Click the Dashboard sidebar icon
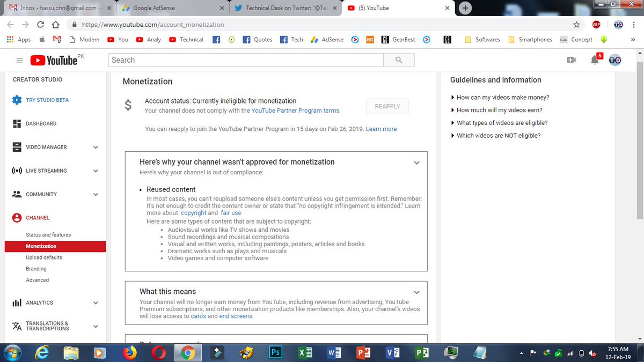644x362 pixels. (x=17, y=124)
